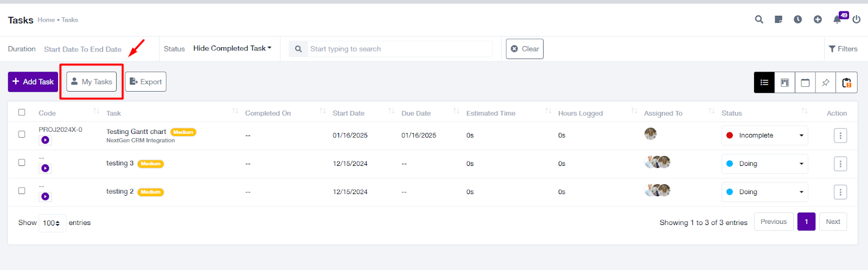Open testing 2 task link
868x270 pixels.
click(120, 191)
